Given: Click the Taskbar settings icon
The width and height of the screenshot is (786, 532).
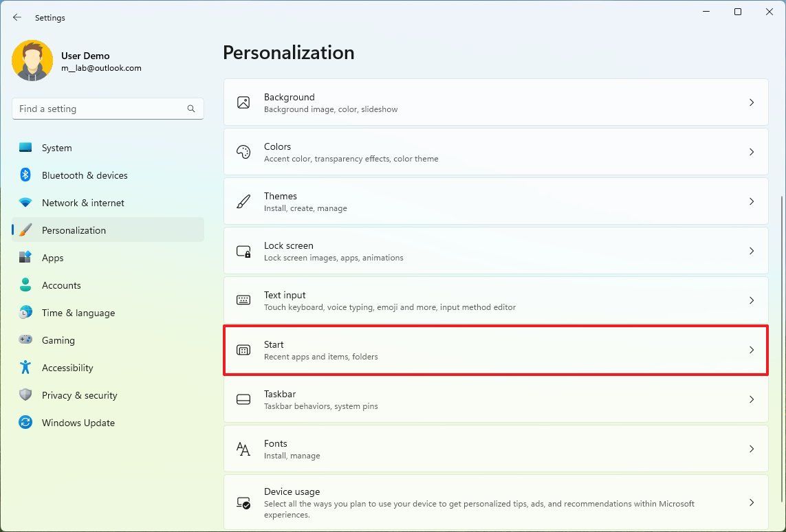Looking at the screenshot, I should (x=243, y=399).
